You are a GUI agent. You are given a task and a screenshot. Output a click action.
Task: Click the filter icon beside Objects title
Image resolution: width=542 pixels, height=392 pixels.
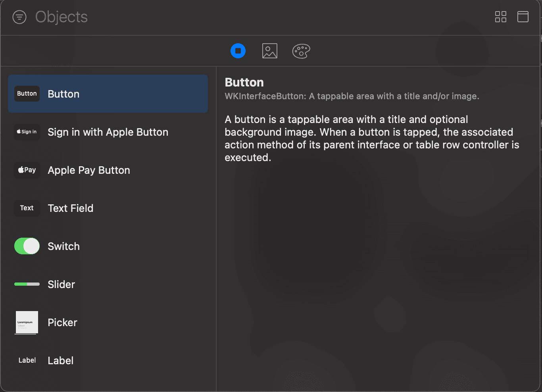[x=19, y=17]
